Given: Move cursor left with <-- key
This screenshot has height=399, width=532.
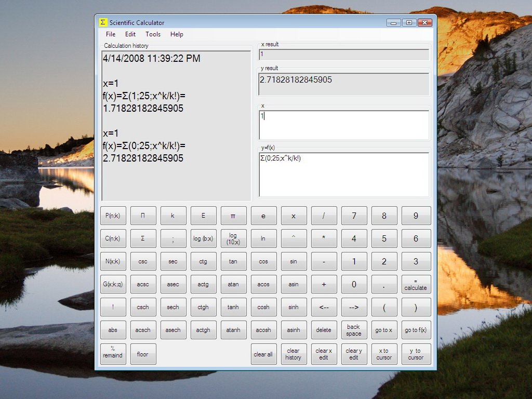Looking at the screenshot, I should coord(324,307).
